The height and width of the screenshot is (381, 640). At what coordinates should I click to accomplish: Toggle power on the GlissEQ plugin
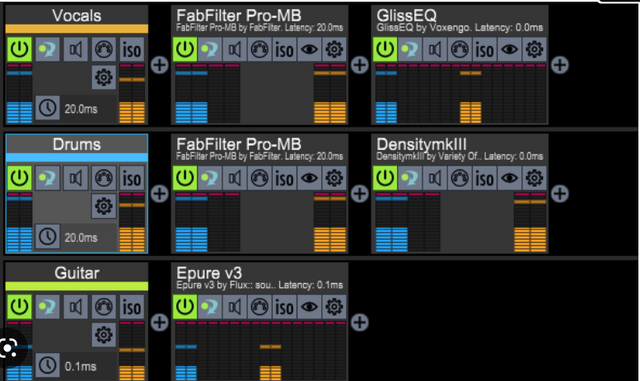384,49
